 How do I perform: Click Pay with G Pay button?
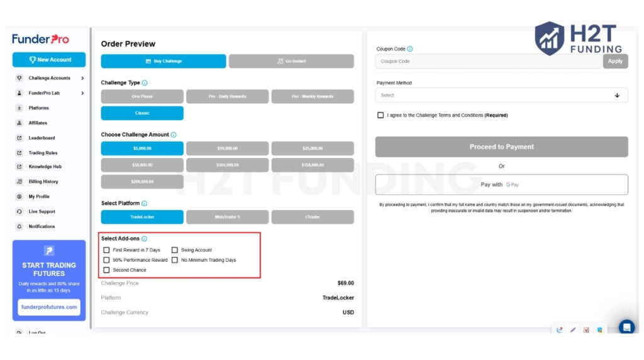click(x=501, y=185)
